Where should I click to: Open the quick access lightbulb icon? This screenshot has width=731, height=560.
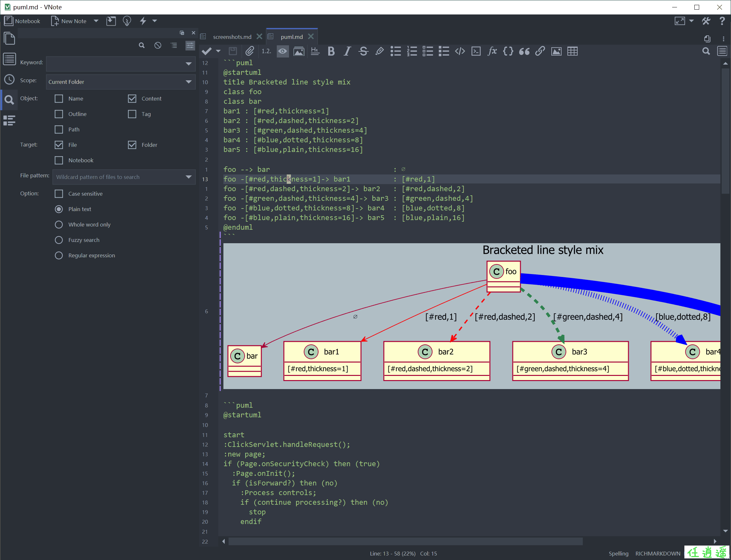(x=127, y=21)
